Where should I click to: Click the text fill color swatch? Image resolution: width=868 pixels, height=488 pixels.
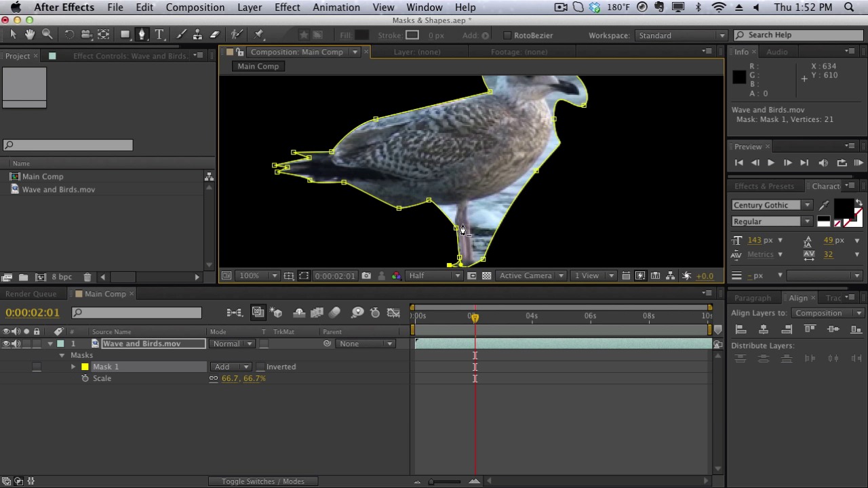coord(842,207)
